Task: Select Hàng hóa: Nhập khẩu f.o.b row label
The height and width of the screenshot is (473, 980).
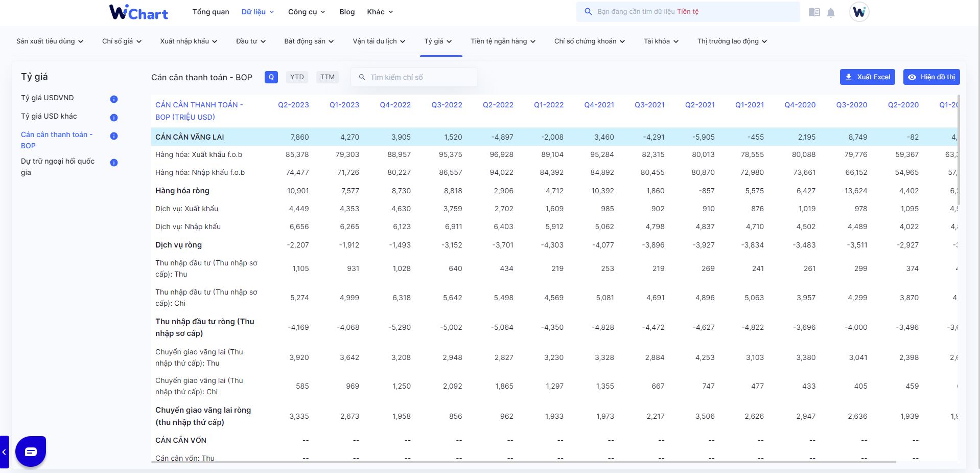Action: point(200,172)
